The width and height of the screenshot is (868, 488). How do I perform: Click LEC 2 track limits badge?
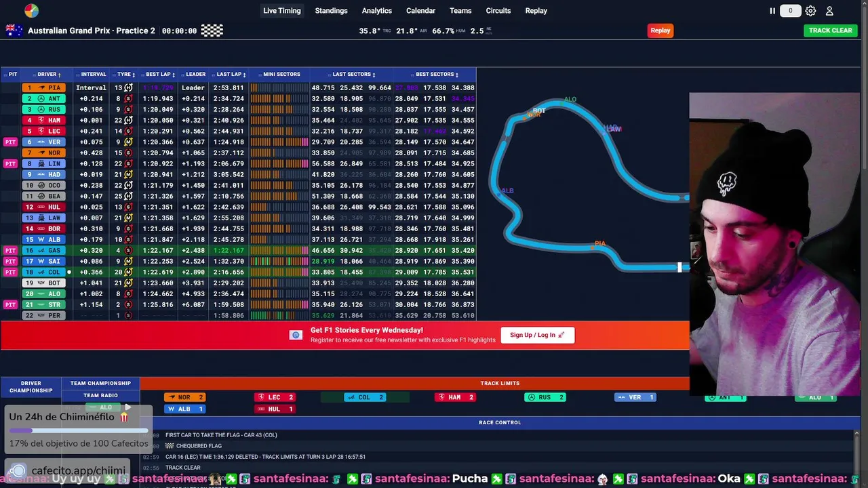[x=275, y=397]
